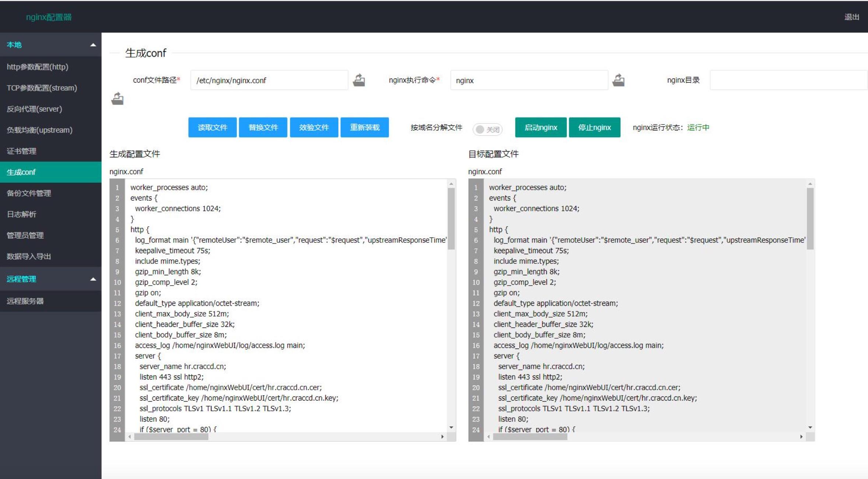Click right arrow of left editor horizontal scrollbar
Screen dimensions: 868x479
[442, 437]
